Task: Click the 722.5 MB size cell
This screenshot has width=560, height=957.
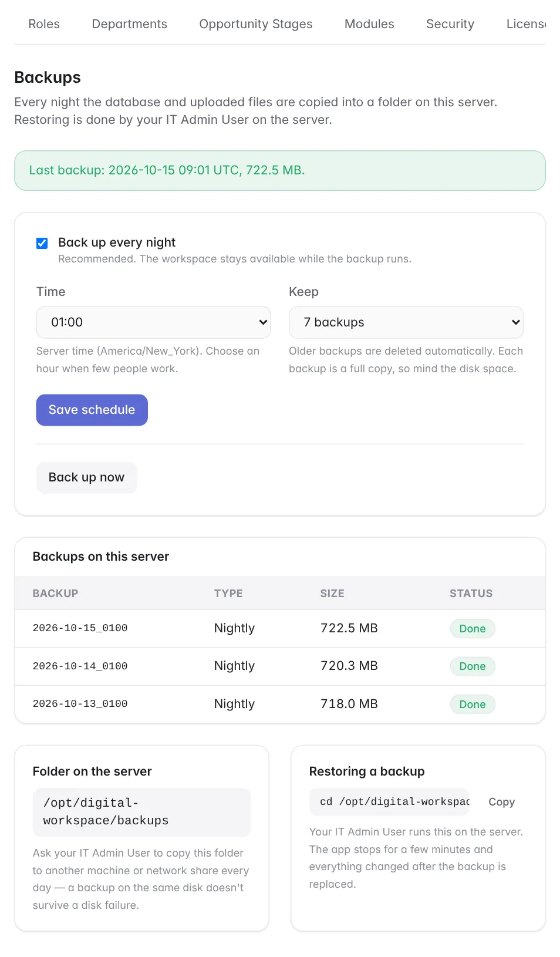Action: point(349,628)
